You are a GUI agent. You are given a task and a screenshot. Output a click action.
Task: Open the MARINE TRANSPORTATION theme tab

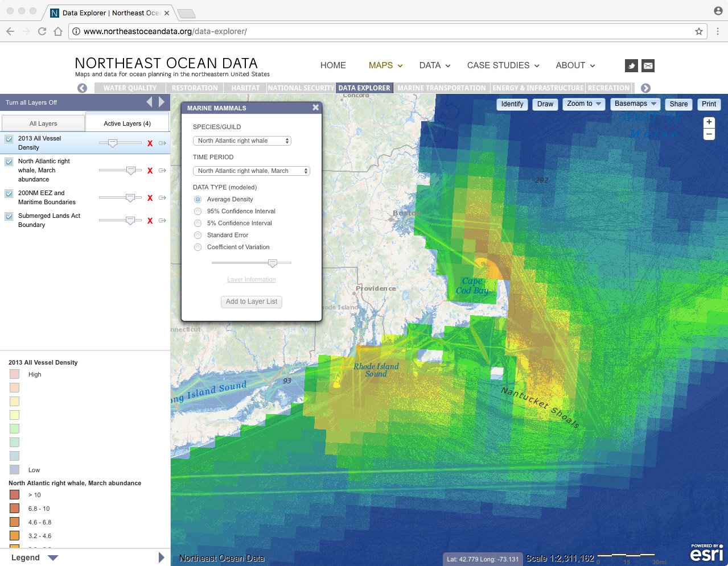pyautogui.click(x=442, y=88)
